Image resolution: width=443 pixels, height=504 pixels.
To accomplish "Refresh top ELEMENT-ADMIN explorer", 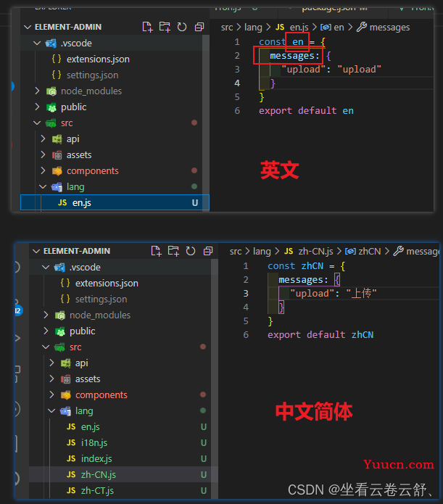I will click(x=182, y=27).
